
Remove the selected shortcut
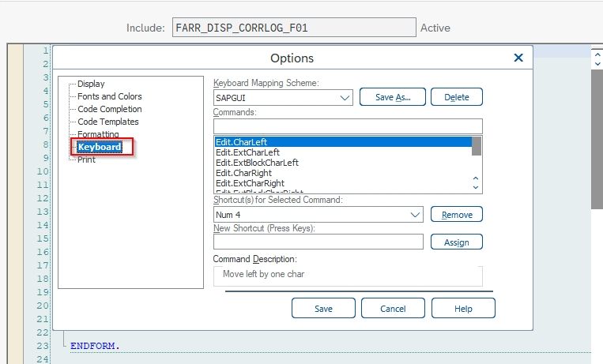click(x=457, y=215)
